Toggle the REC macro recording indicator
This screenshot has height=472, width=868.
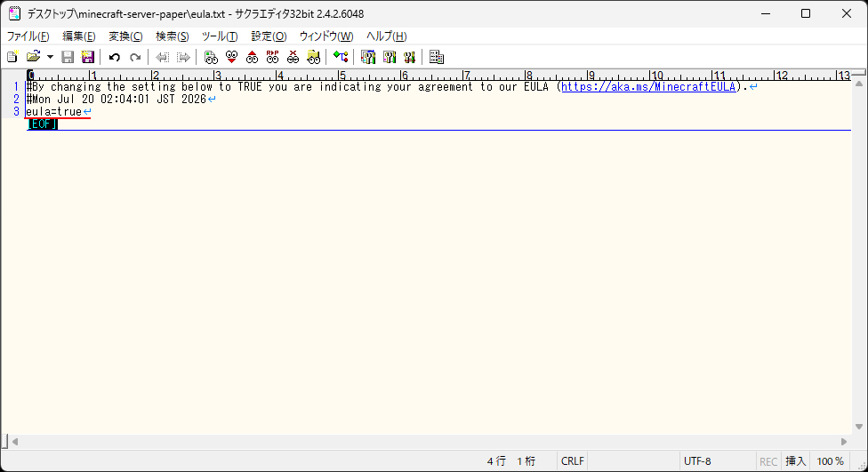[x=768, y=461]
